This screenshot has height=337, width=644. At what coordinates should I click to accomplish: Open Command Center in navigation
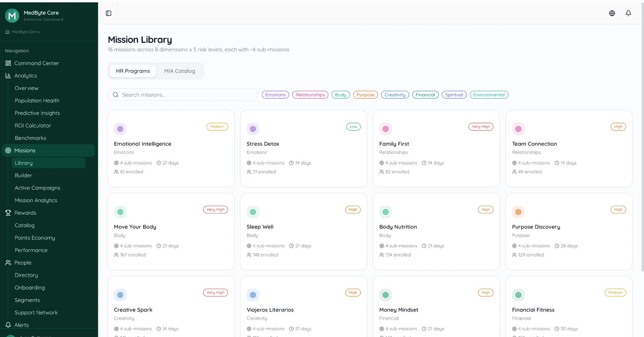point(49,63)
